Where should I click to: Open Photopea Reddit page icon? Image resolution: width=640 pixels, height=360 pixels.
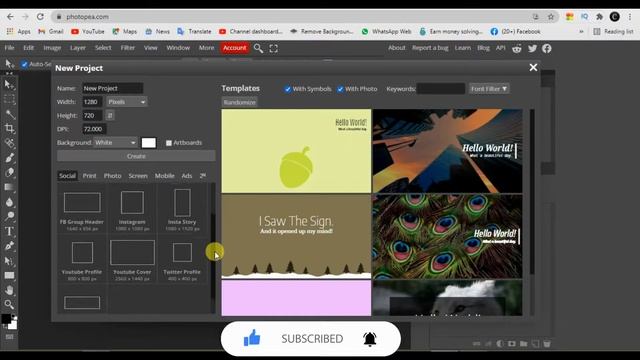click(x=517, y=49)
